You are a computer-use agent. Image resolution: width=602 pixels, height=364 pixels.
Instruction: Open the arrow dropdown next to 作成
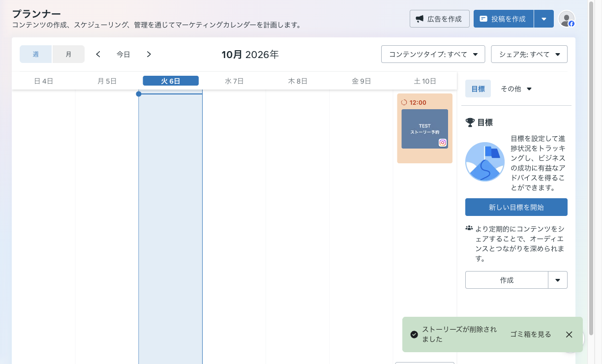pos(558,280)
